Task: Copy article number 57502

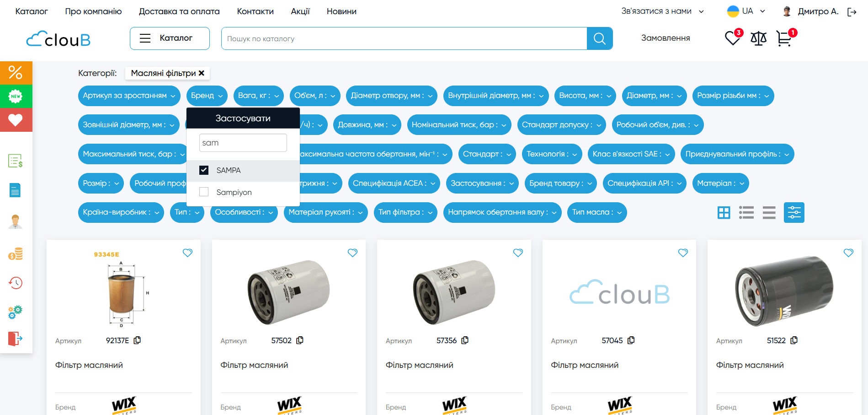Action: pyautogui.click(x=300, y=340)
